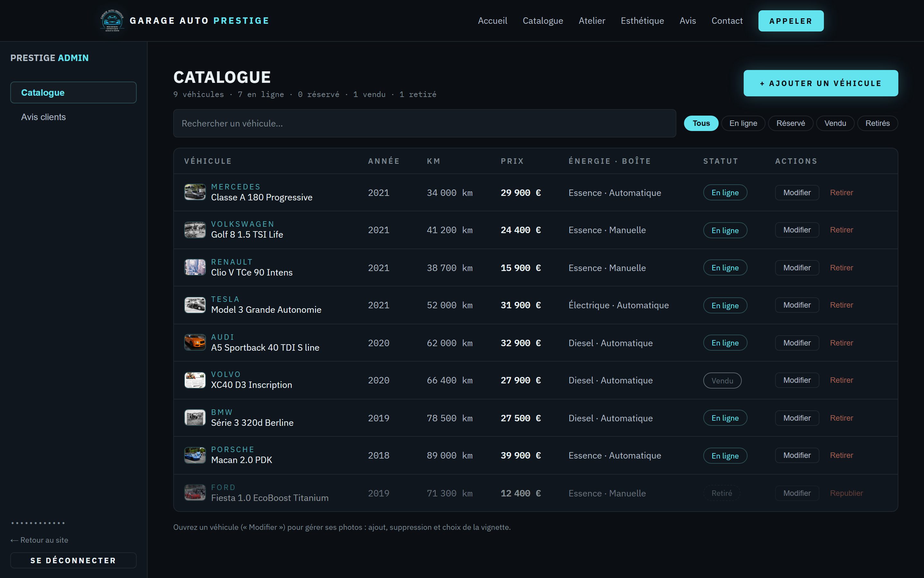The height and width of the screenshot is (578, 924).
Task: Open the Tesla Model 3 thumbnail
Action: coord(195,305)
